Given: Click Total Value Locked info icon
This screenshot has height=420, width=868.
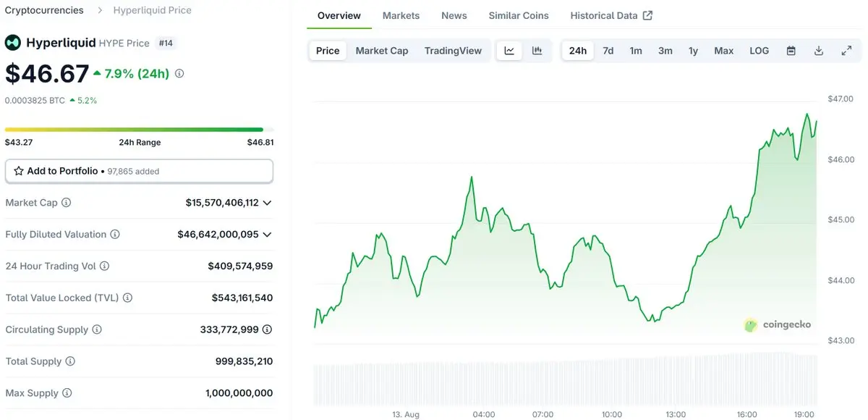Looking at the screenshot, I should tap(128, 298).
